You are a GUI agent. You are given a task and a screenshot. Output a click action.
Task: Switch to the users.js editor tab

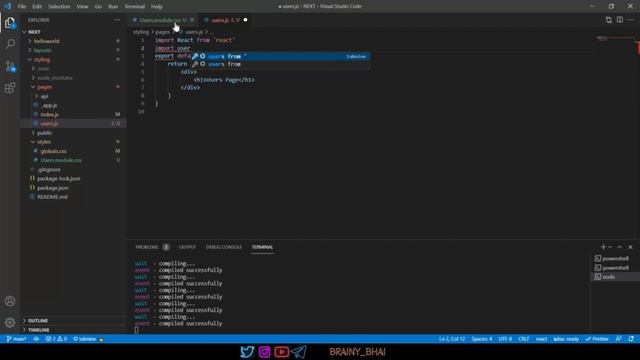[225, 20]
